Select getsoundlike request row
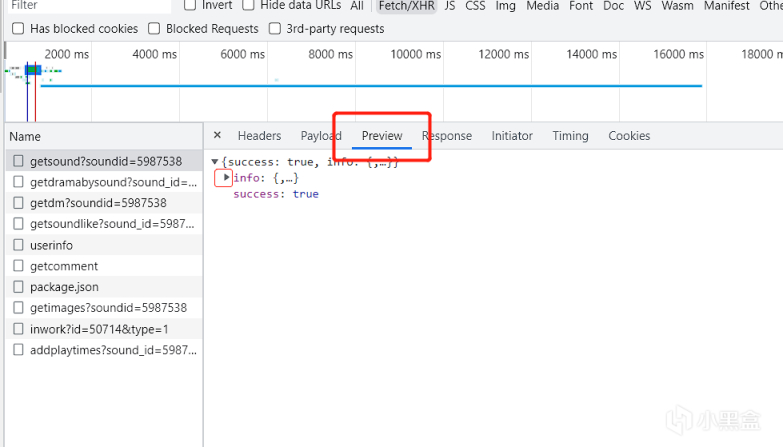 (x=104, y=224)
